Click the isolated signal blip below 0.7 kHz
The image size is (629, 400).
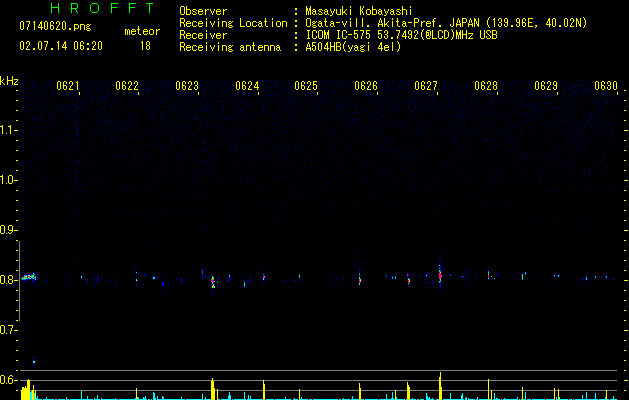click(34, 361)
